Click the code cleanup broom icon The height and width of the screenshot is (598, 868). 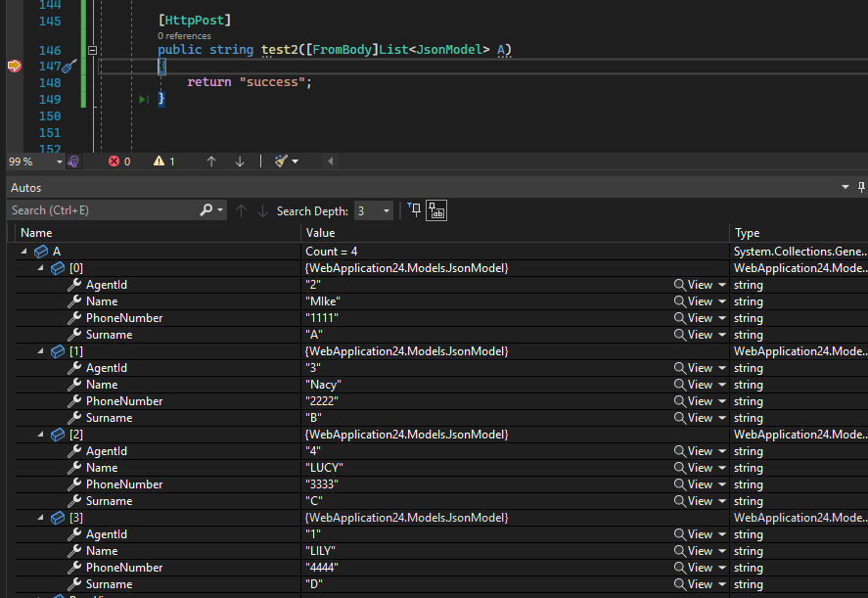coord(281,161)
